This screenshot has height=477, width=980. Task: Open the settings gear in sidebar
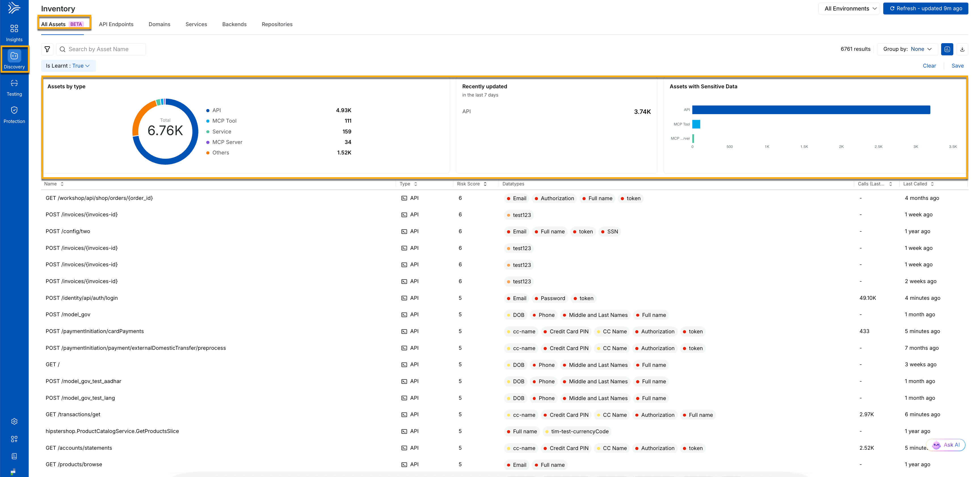coord(14,421)
